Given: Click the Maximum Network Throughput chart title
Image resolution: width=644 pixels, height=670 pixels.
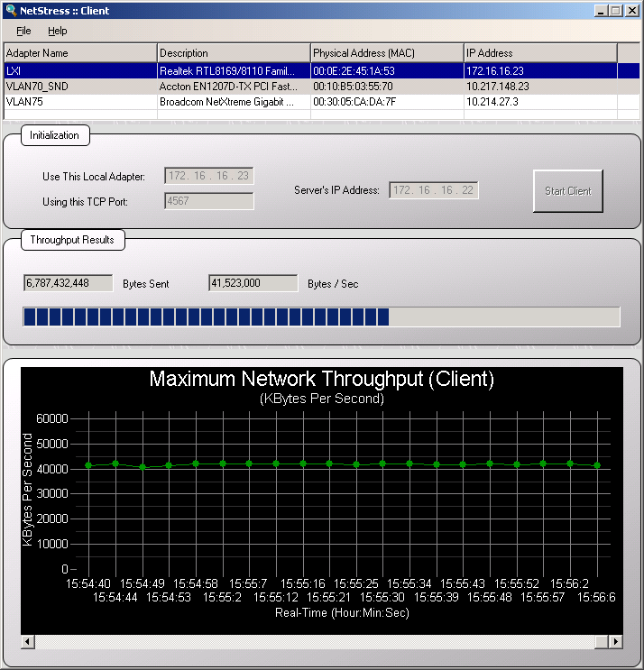Looking at the screenshot, I should pos(322,379).
